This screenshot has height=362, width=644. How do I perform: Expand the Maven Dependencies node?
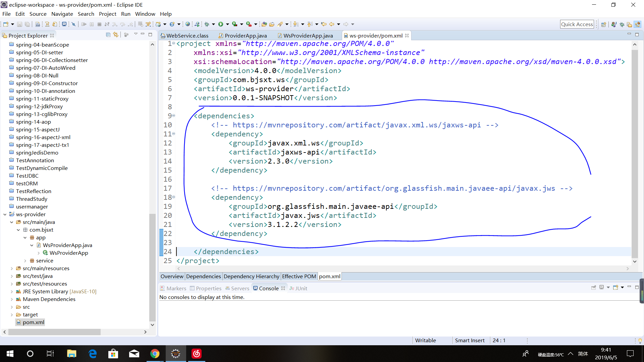(12, 299)
